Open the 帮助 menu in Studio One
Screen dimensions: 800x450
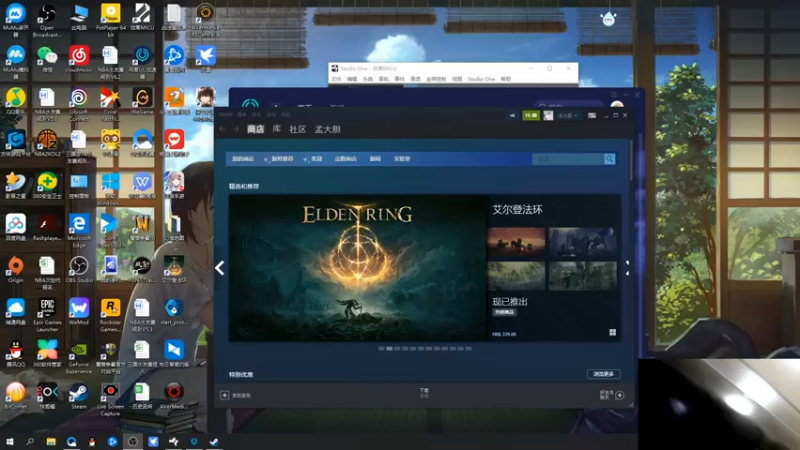pyautogui.click(x=506, y=79)
